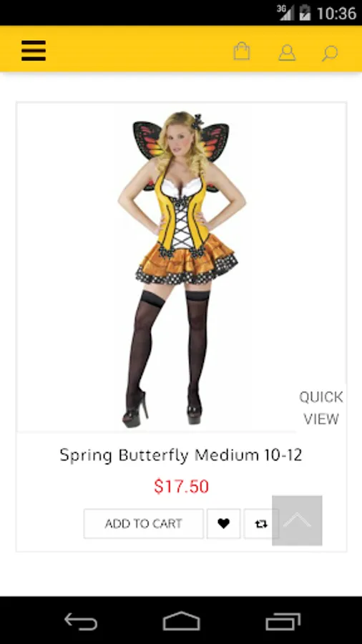Screen dimensions: 362x644
Task: Open QUICK VIEW for the costume
Action: tap(321, 408)
